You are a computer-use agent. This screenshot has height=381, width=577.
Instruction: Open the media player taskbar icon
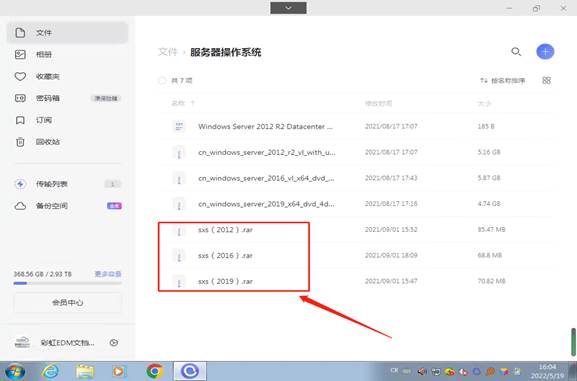click(x=119, y=371)
